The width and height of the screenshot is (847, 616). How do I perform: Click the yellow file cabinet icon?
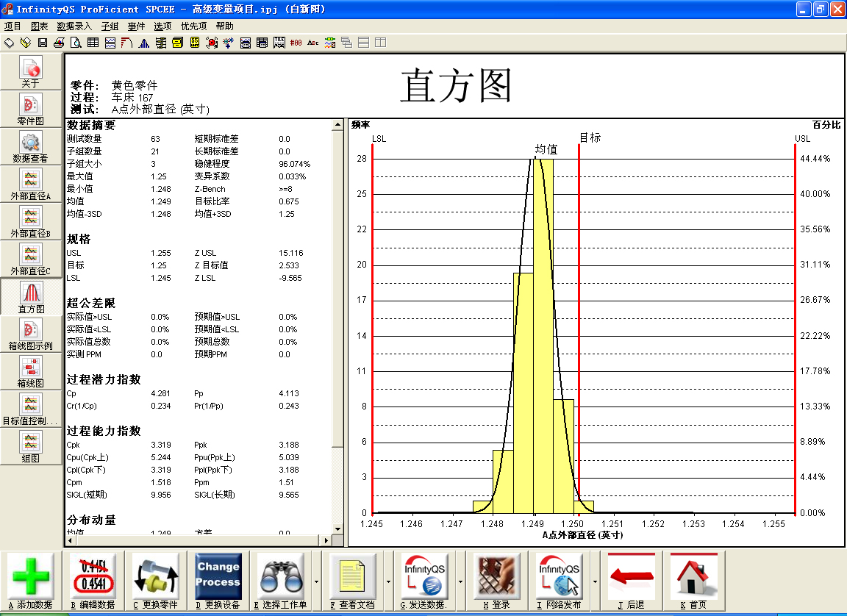click(x=178, y=43)
